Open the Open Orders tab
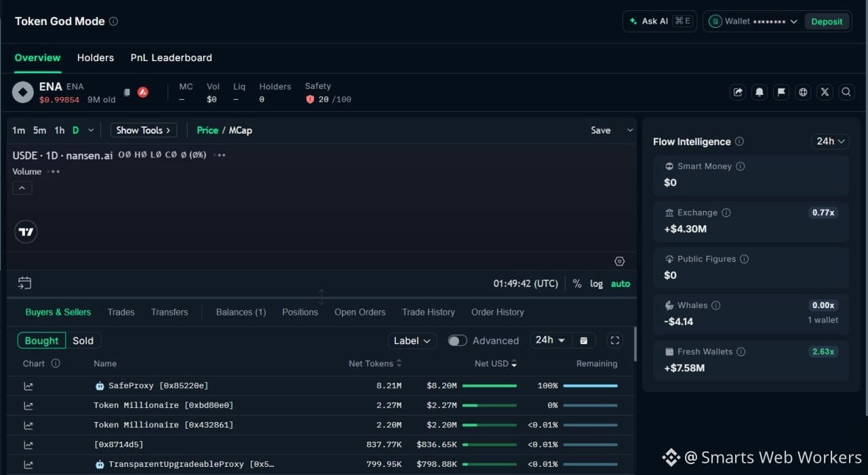868x475 pixels. tap(360, 312)
